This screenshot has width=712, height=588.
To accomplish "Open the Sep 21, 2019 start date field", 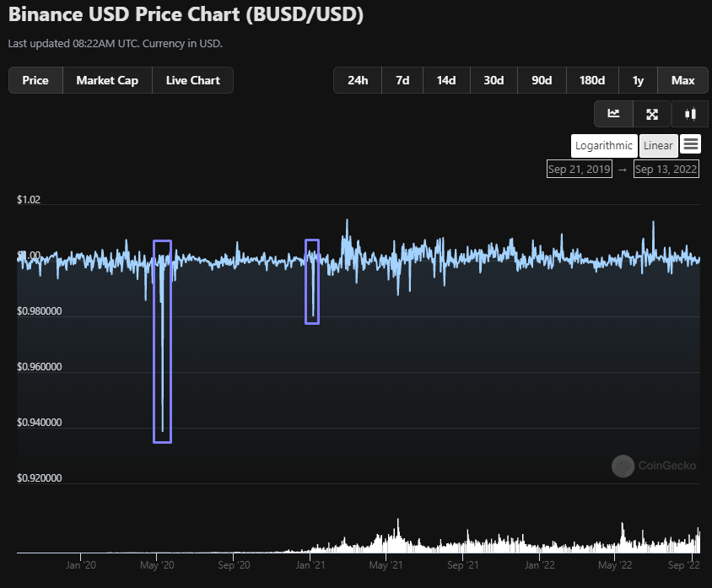I will 579,169.
